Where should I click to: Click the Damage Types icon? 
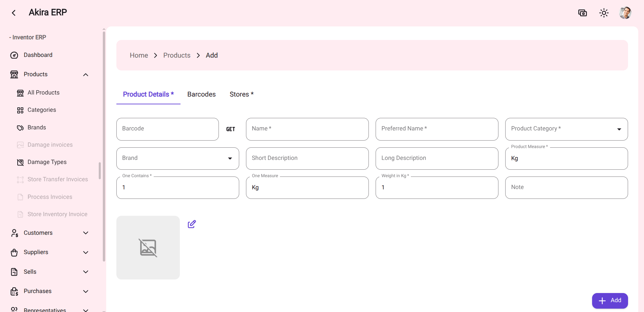tap(20, 162)
